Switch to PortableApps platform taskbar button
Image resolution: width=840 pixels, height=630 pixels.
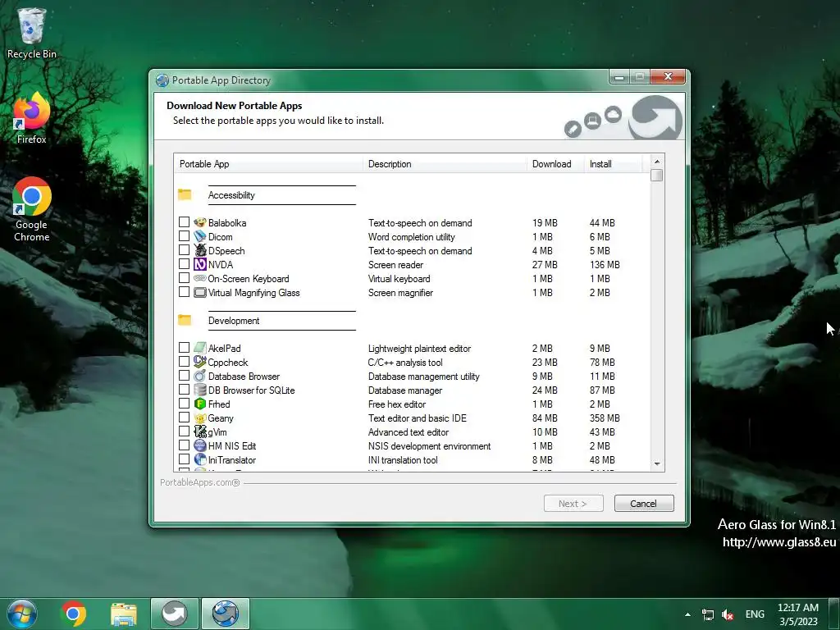click(x=175, y=614)
